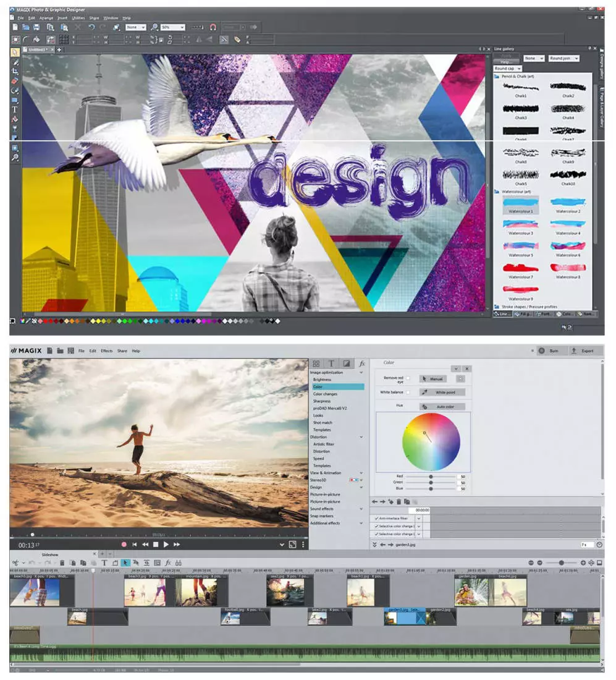Click the Auto color button
Image resolution: width=616 pixels, height=680 pixels.
[x=442, y=407]
